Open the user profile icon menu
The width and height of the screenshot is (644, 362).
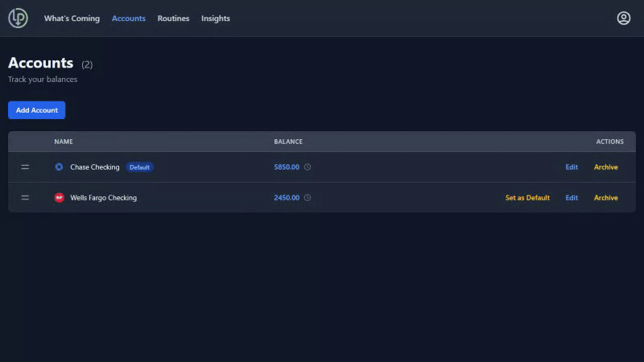(x=623, y=18)
